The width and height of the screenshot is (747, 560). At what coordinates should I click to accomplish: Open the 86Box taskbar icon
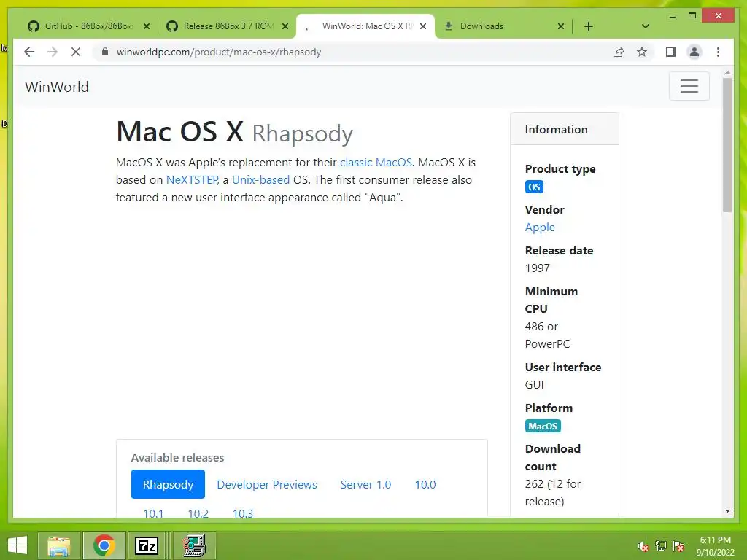pyautogui.click(x=194, y=545)
